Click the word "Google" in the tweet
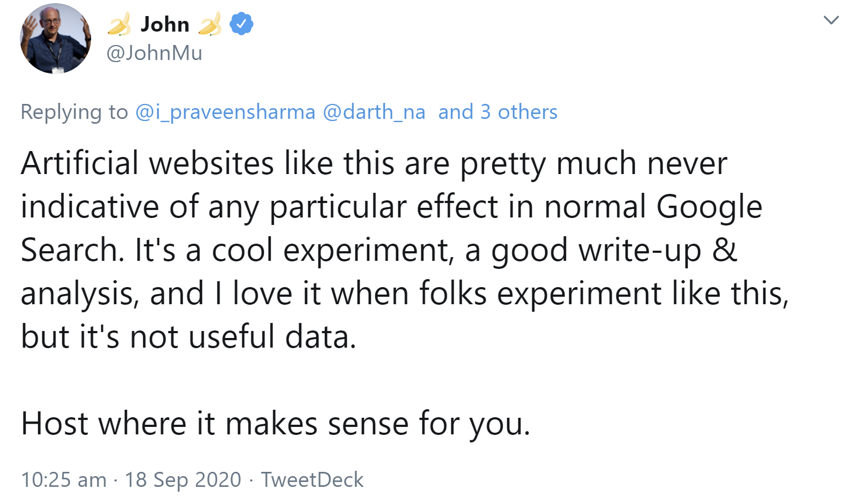This screenshot has width=848, height=504. (x=709, y=207)
